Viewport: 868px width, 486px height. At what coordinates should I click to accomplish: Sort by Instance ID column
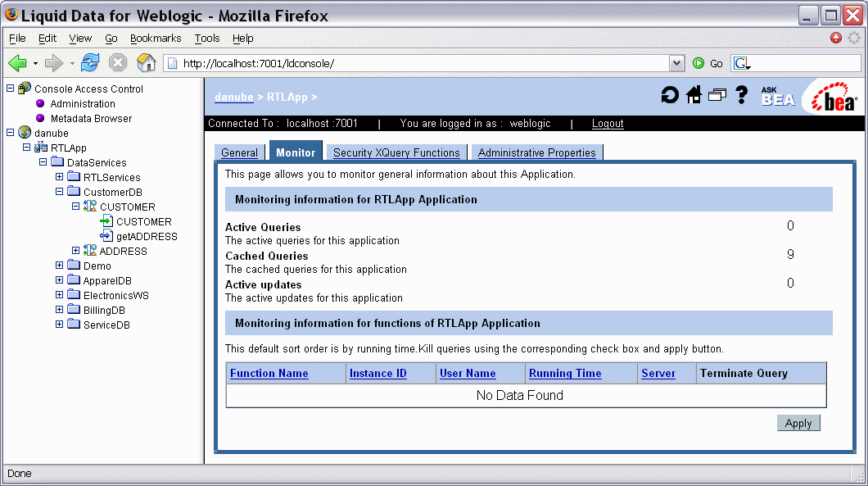pos(378,373)
